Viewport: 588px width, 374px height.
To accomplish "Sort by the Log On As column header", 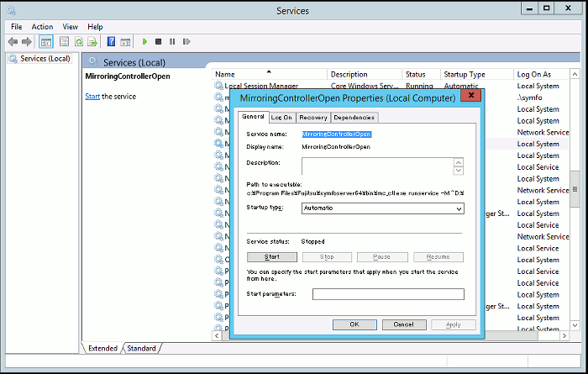I will pos(542,74).
